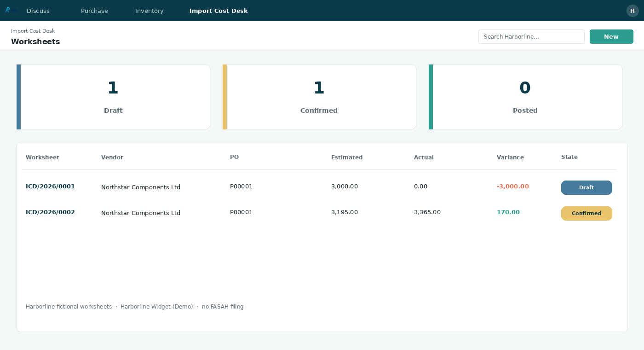Open the Purchase menu
Screen dimensions: 644x350
[x=94, y=11]
